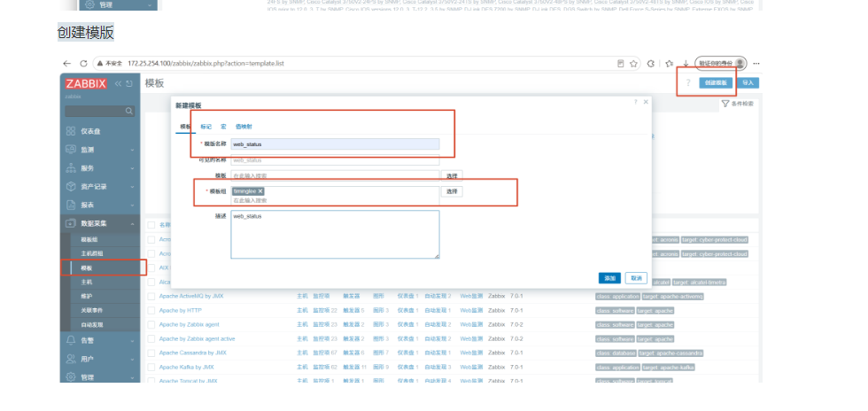Click the ZABBIX logo
Viewport: 868px width, 411px height.
[85, 83]
